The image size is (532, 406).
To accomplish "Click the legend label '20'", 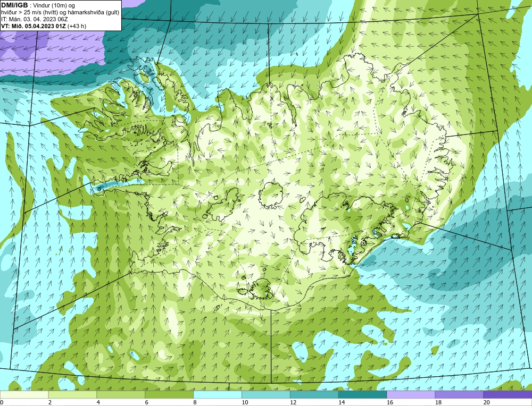I will coord(487,402).
